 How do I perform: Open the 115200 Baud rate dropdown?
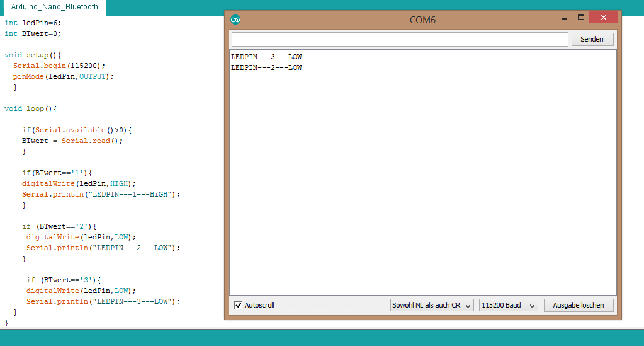click(509, 305)
